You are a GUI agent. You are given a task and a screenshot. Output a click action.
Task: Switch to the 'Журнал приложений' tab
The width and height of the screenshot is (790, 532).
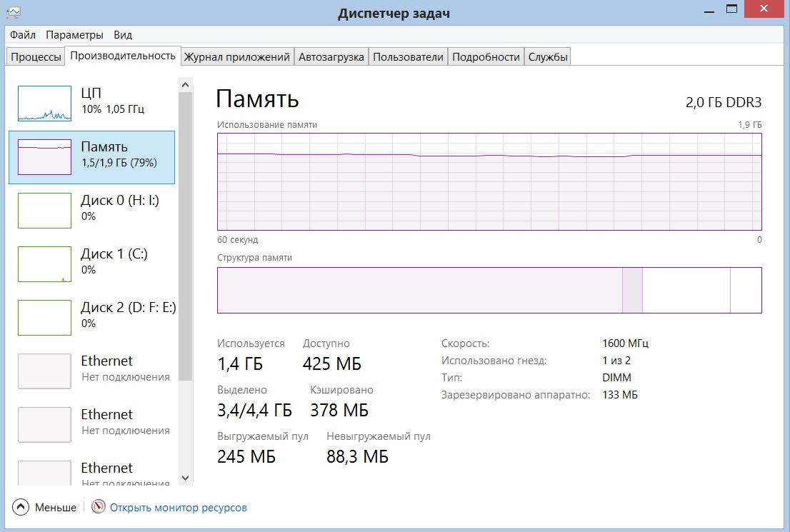(x=237, y=57)
